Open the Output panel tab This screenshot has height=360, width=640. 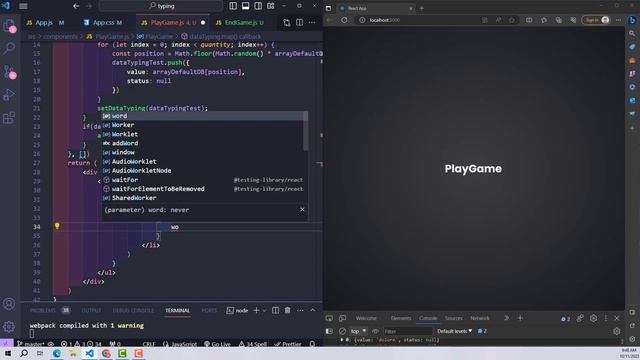(x=91, y=311)
